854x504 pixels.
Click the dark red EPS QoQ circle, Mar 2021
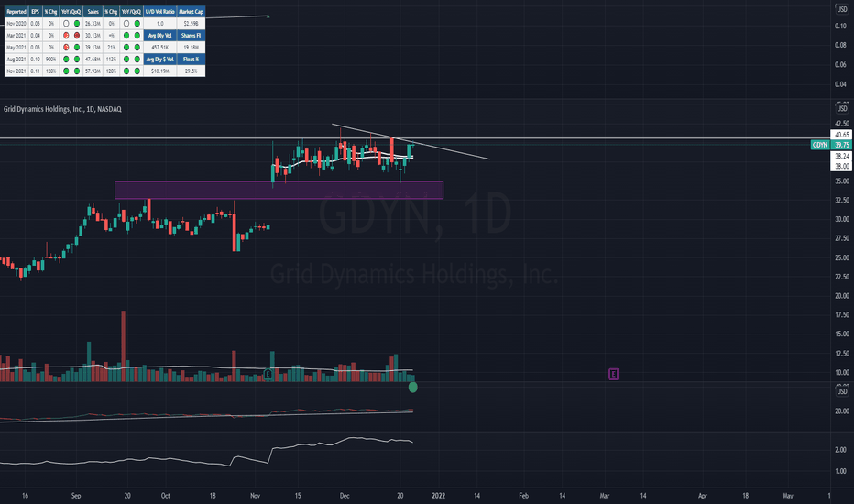coord(77,36)
